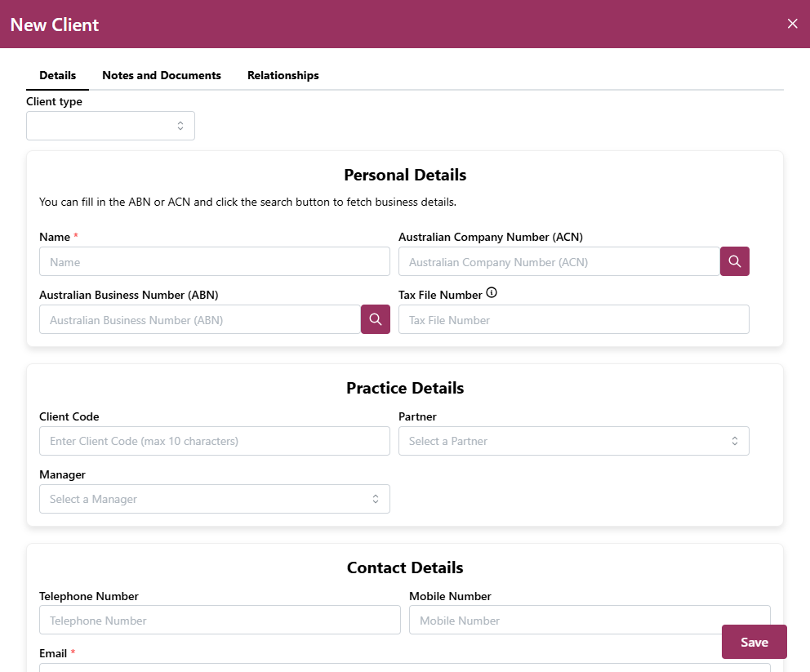Click the Tax File Number info icon

492,293
